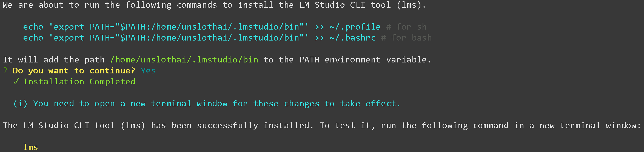The height and width of the screenshot is (152, 644).
Task: Click the "Yes" answer after the continue prompt
Action: click(x=148, y=71)
